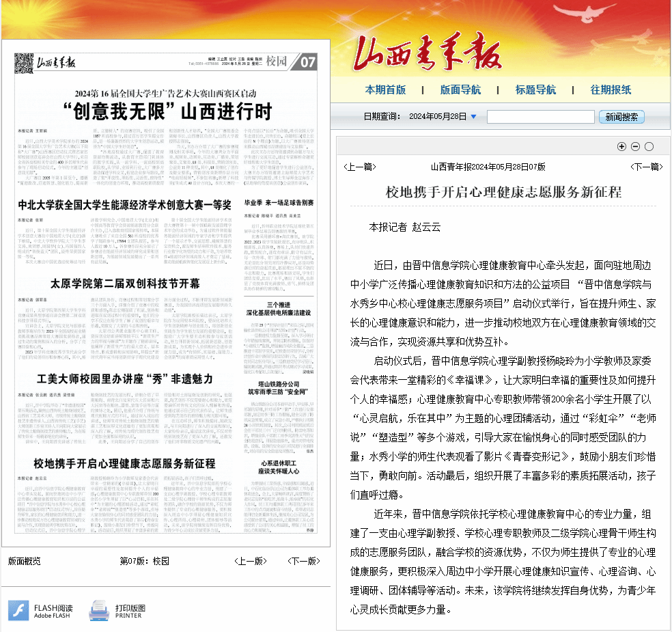Open the FLASH reading icon
The height and width of the screenshot is (632, 672).
(x=18, y=611)
